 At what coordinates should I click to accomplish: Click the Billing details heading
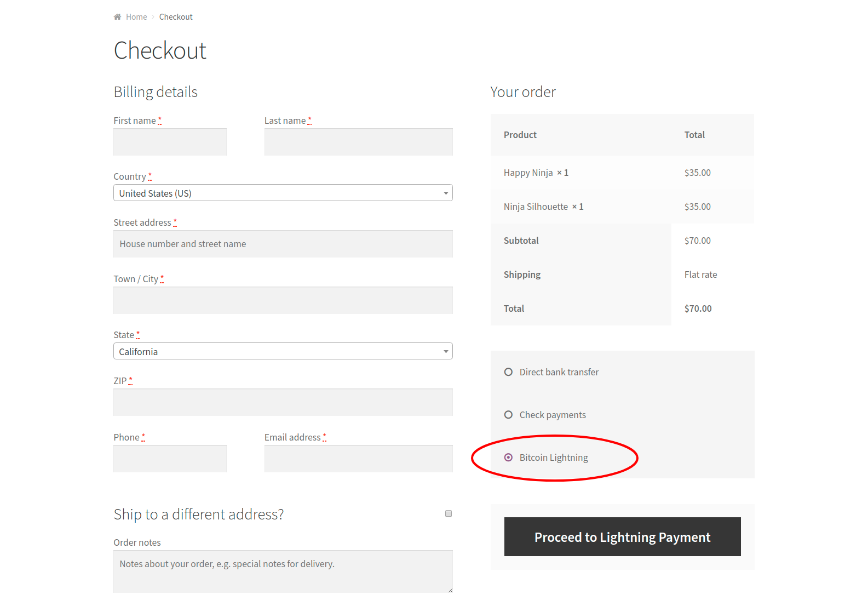156,92
